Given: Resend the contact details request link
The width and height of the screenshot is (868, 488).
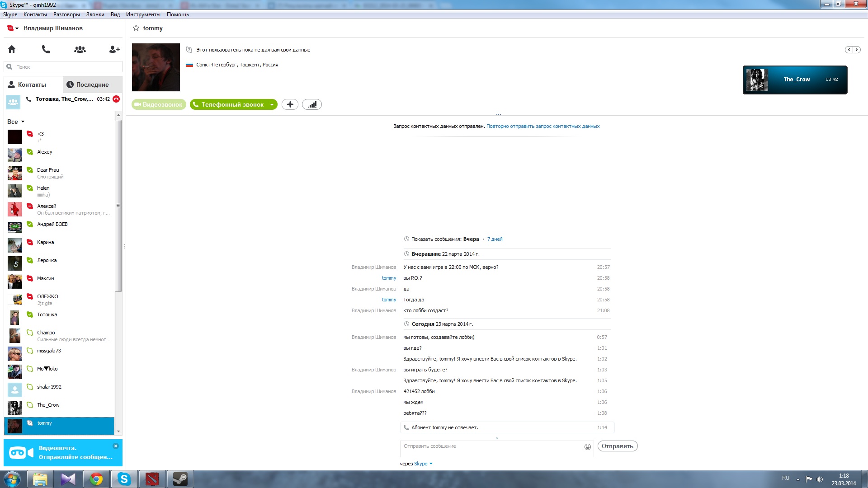Looking at the screenshot, I should point(543,126).
